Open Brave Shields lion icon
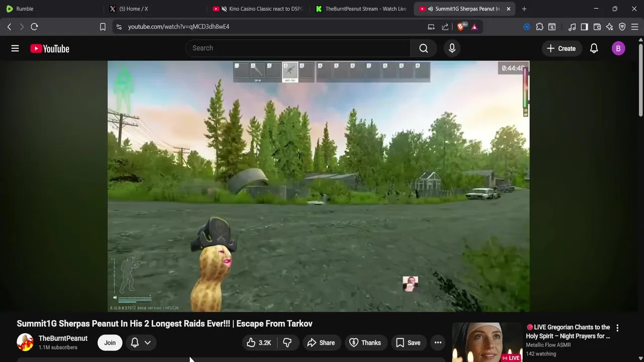Image resolution: width=644 pixels, height=362 pixels. pos(460,27)
